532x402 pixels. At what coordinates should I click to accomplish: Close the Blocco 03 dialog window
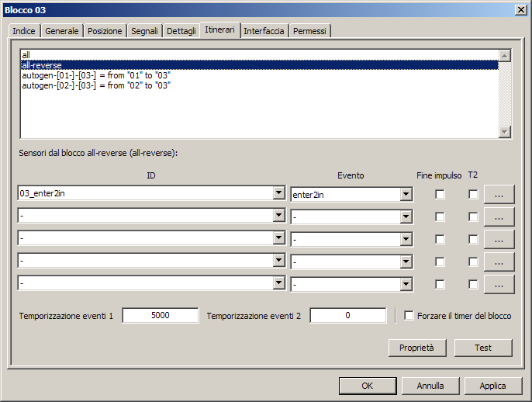pyautogui.click(x=520, y=9)
